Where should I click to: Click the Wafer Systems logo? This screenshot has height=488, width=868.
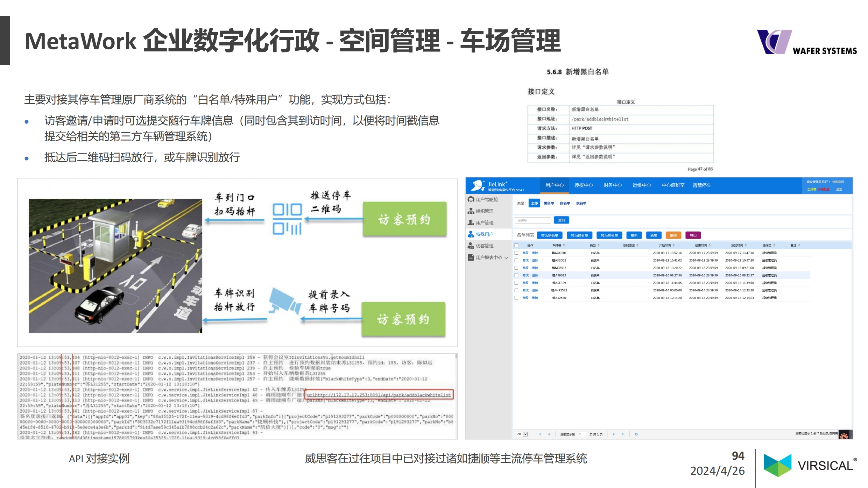[x=806, y=42]
